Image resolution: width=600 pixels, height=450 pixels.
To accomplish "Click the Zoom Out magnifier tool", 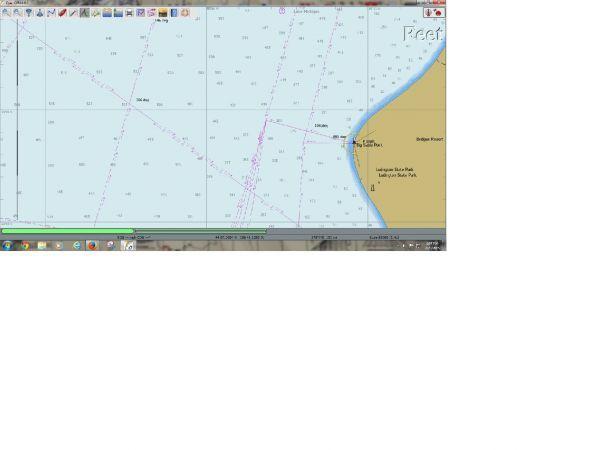I will (x=17, y=13).
